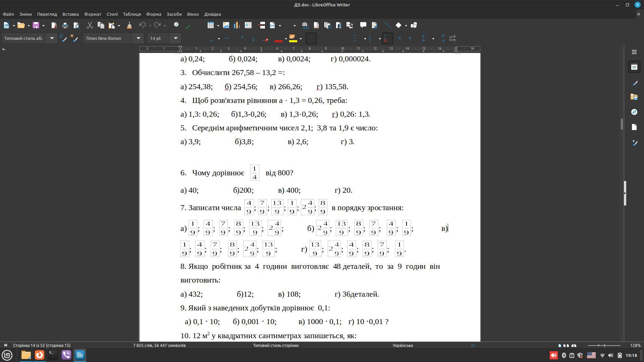Click the word count in status bar

point(159,345)
